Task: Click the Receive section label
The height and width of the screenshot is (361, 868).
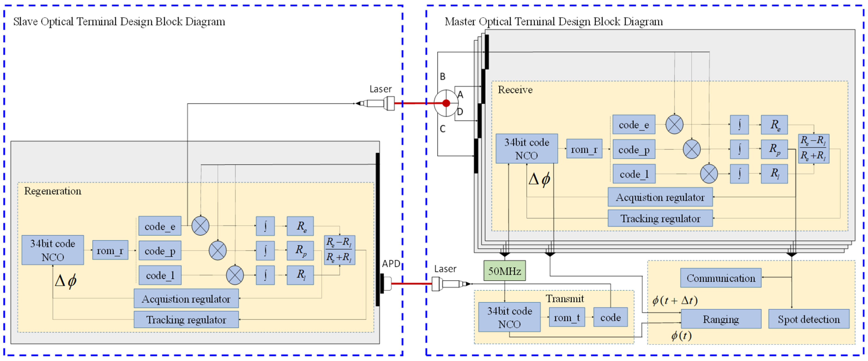Action: click(x=515, y=90)
